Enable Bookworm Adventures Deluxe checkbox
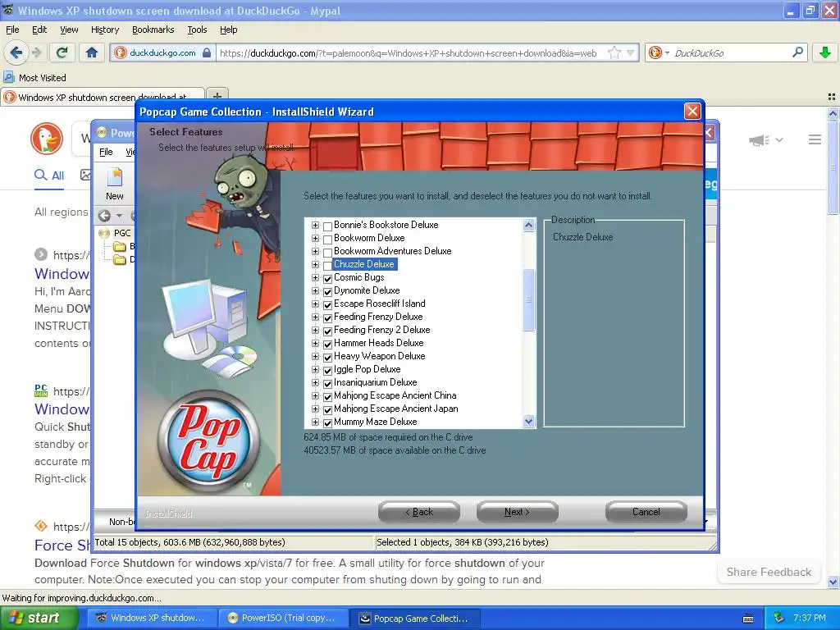The height and width of the screenshot is (630, 840). pyautogui.click(x=328, y=253)
